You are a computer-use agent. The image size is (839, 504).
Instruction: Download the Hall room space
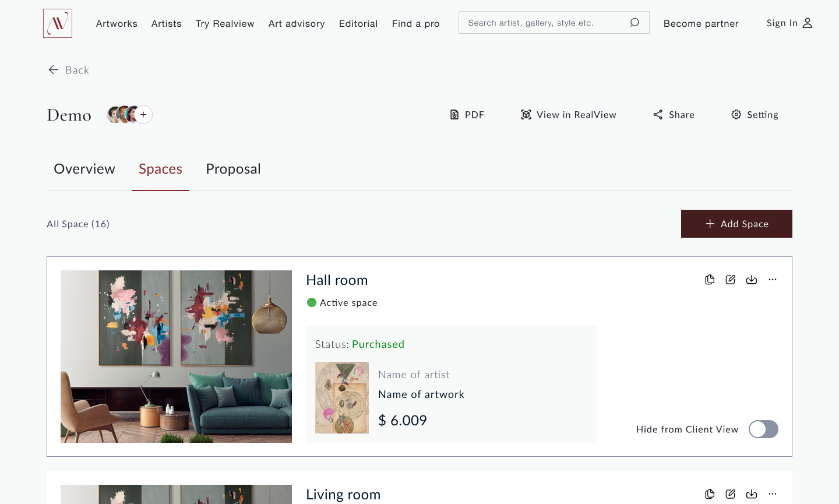click(x=752, y=280)
